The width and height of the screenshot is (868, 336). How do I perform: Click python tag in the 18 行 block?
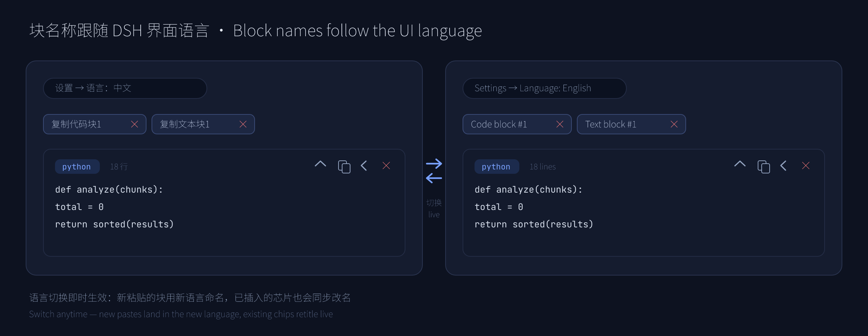click(77, 167)
